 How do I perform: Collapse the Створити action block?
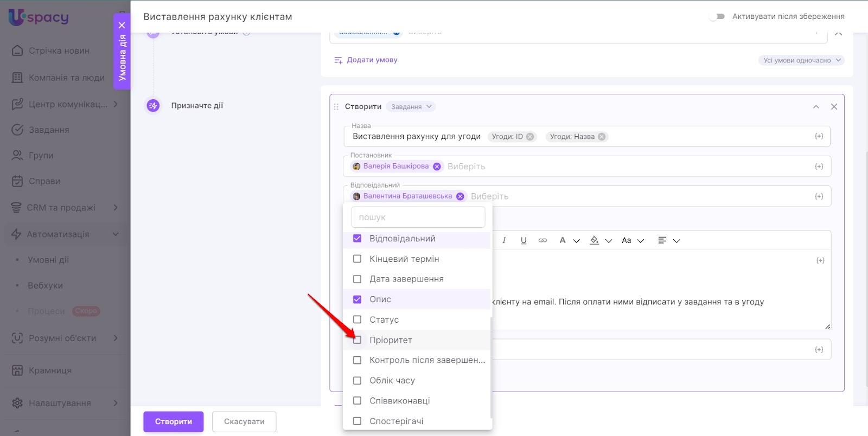coord(816,107)
